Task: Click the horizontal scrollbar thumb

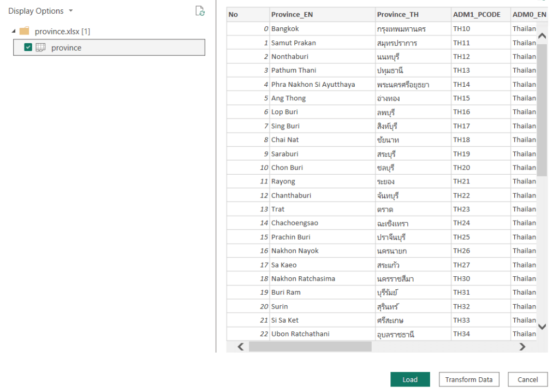Action: coord(310,347)
